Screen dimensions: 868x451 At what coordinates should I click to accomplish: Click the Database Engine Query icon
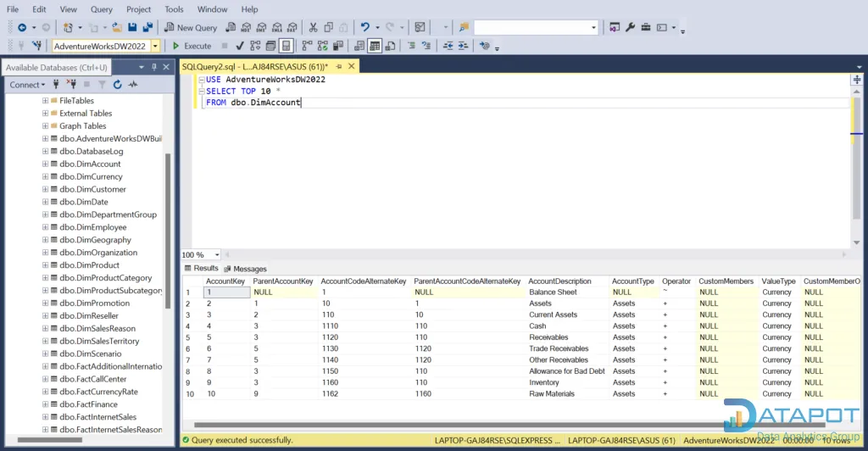(231, 27)
